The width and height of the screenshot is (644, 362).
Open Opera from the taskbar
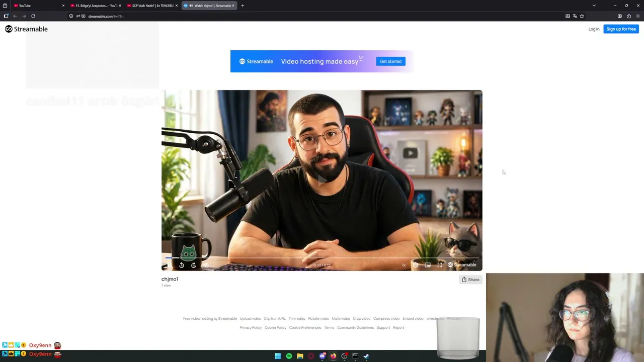click(x=311, y=356)
